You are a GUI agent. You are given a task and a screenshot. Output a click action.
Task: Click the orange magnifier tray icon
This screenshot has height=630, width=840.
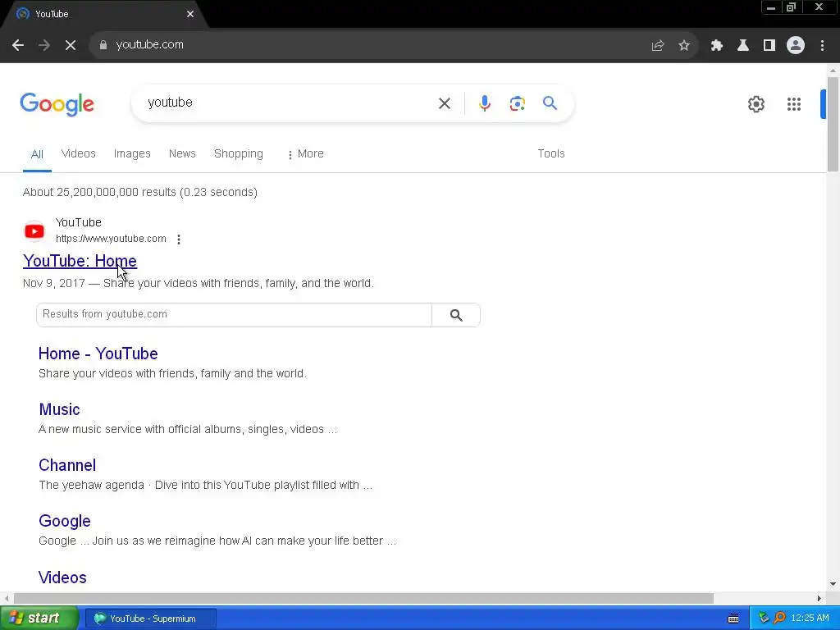(779, 619)
